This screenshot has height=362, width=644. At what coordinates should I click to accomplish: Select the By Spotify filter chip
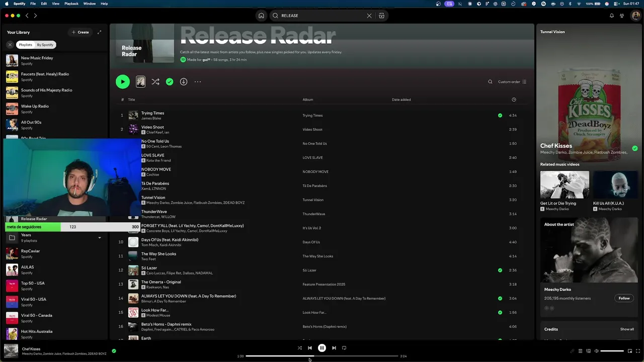(45, 45)
